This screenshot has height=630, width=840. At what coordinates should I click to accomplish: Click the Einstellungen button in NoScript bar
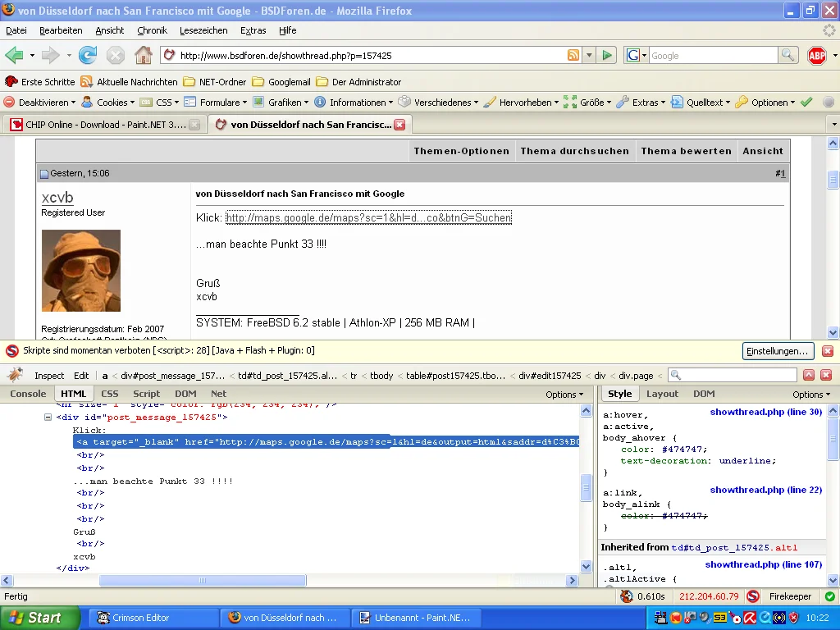pos(778,351)
